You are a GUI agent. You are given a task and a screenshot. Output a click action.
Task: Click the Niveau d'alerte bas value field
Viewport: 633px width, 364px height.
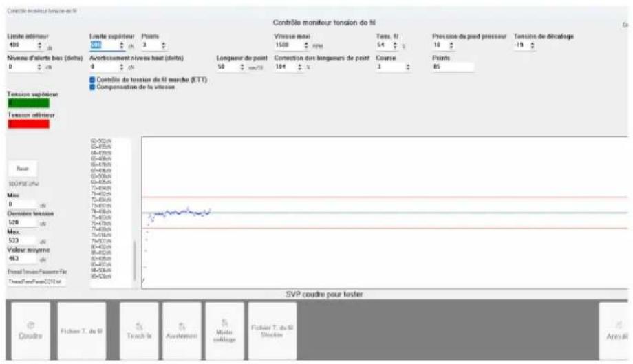coord(21,67)
